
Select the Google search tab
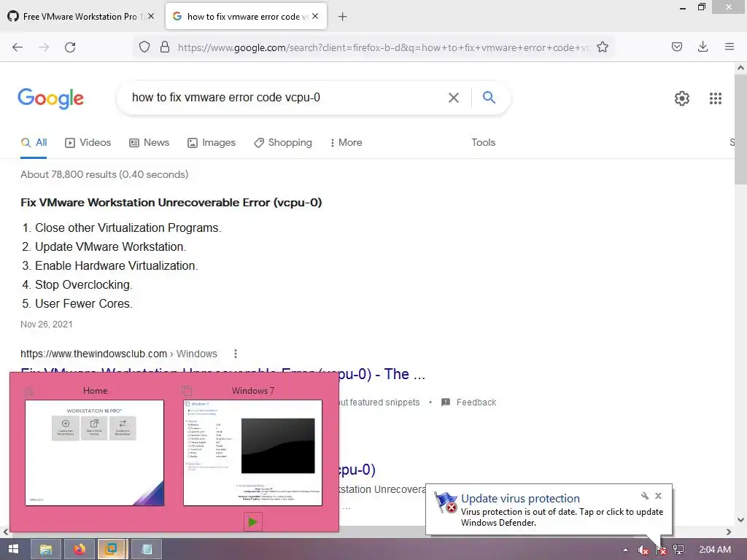246,16
